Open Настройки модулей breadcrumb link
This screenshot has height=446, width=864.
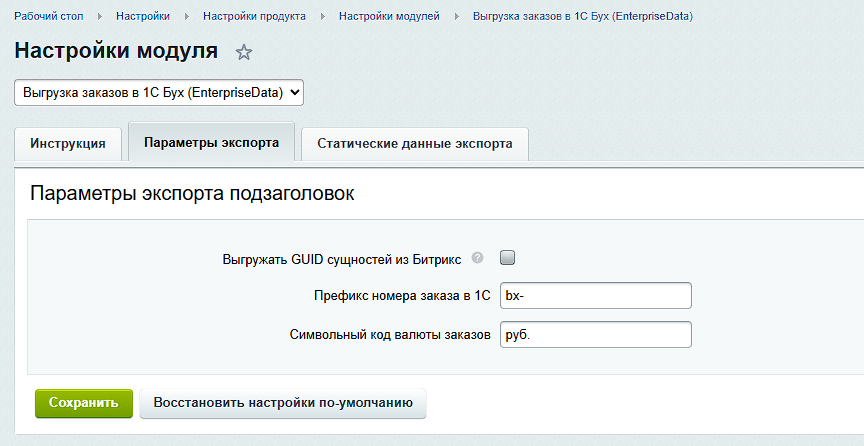(x=389, y=17)
